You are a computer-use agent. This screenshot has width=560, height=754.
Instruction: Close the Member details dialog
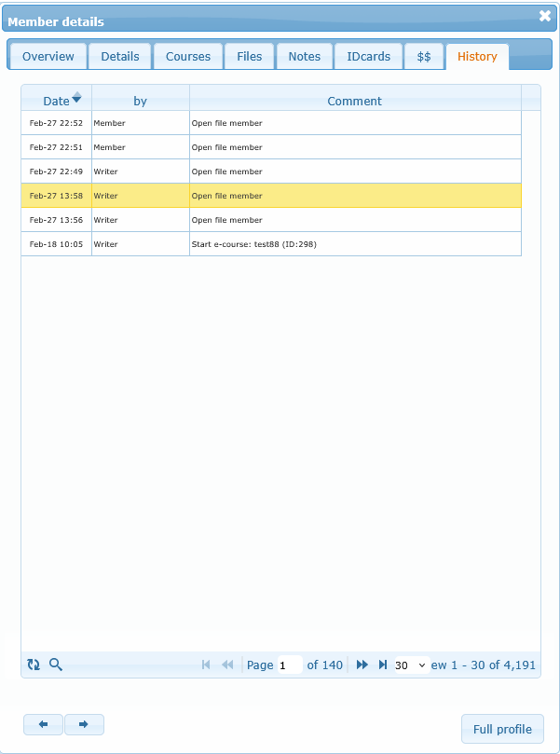[545, 16]
